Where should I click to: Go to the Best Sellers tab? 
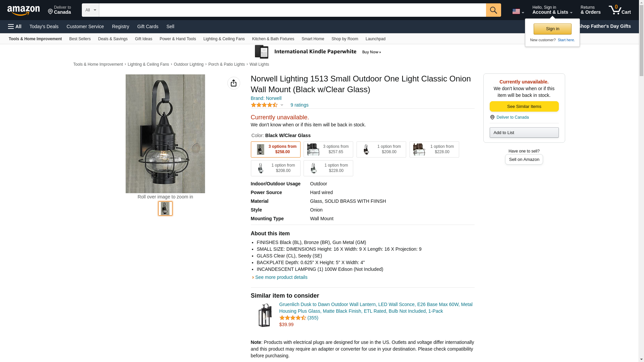80,39
